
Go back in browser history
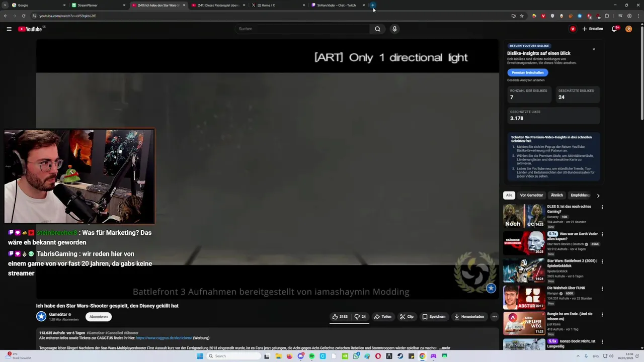coord(6,16)
